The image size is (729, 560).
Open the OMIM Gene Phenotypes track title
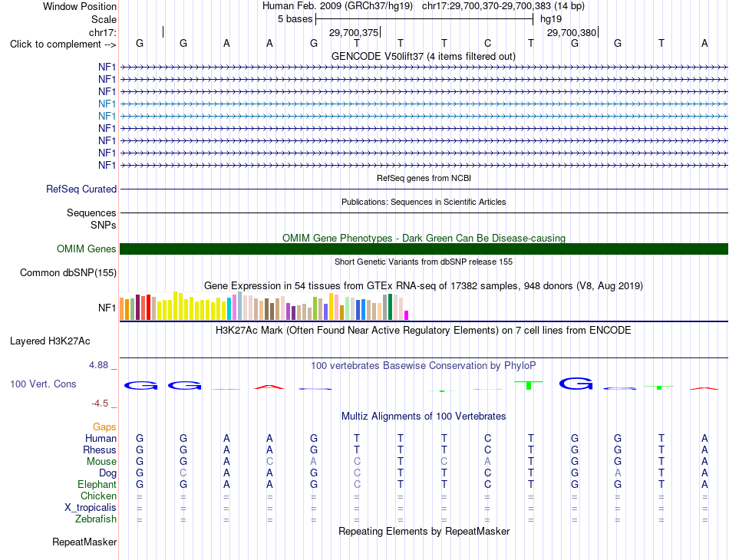coord(424,238)
